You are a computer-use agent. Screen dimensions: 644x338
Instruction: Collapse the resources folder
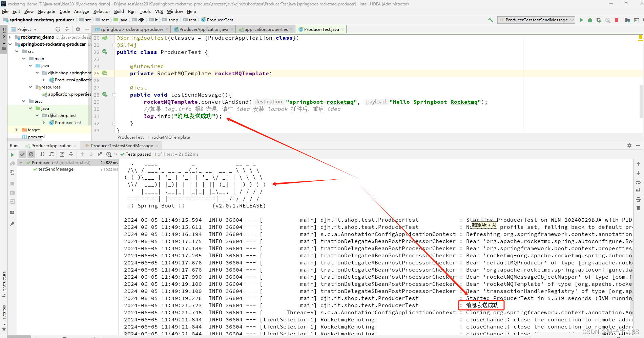tap(30, 87)
